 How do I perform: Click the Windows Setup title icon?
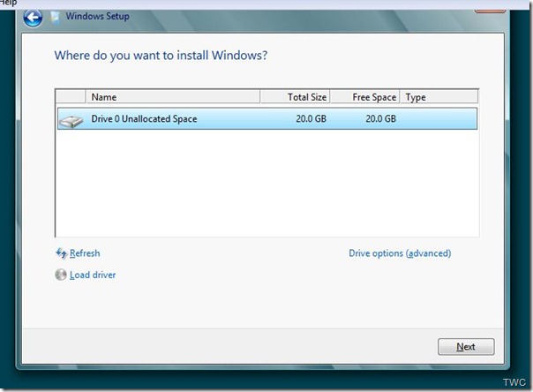point(55,17)
